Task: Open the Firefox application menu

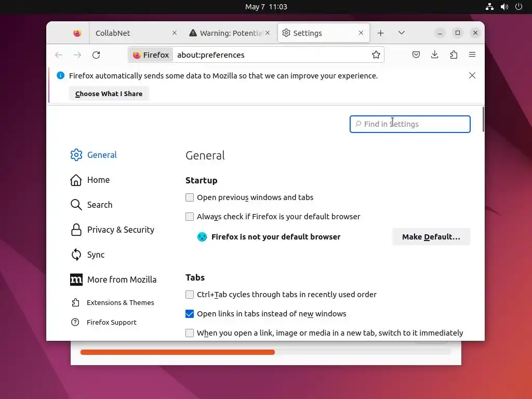Action: click(472, 55)
